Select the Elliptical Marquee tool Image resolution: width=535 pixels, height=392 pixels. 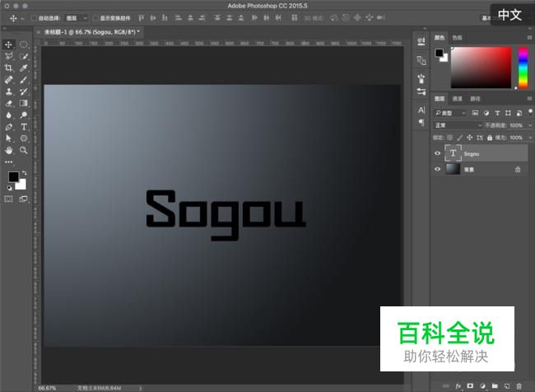[24, 44]
